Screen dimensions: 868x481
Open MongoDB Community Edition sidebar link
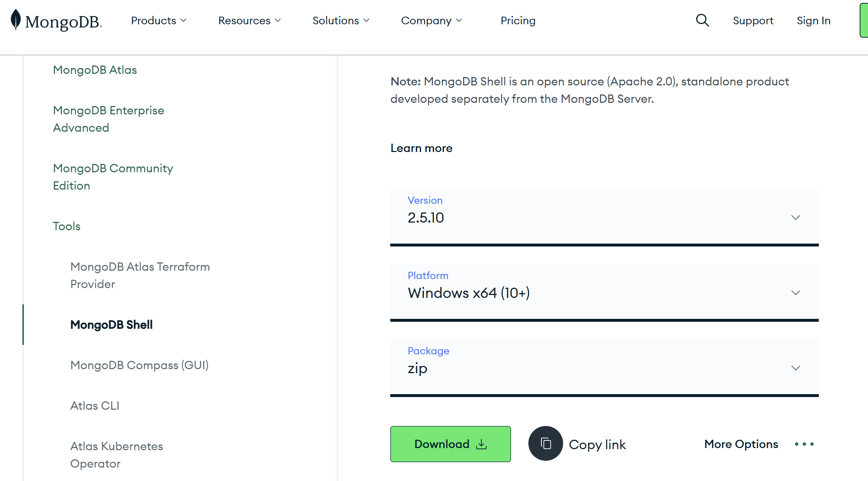(113, 177)
